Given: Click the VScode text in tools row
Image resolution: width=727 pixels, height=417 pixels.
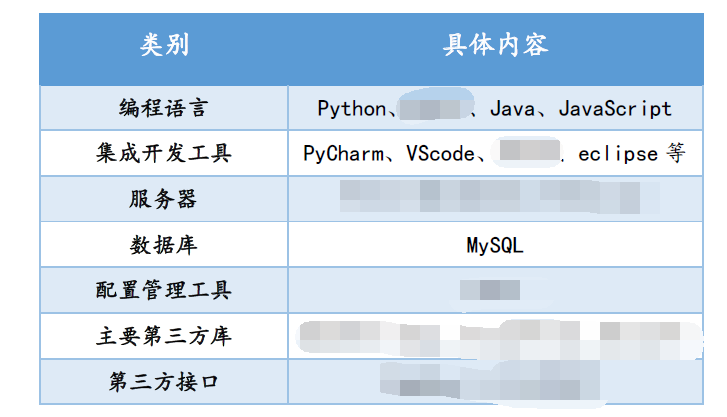Looking at the screenshot, I should (x=440, y=154).
